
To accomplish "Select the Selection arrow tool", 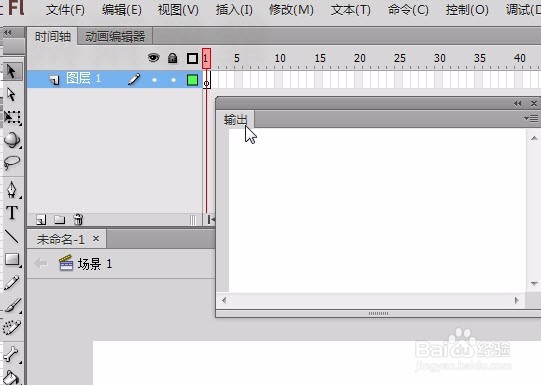I will (x=11, y=71).
